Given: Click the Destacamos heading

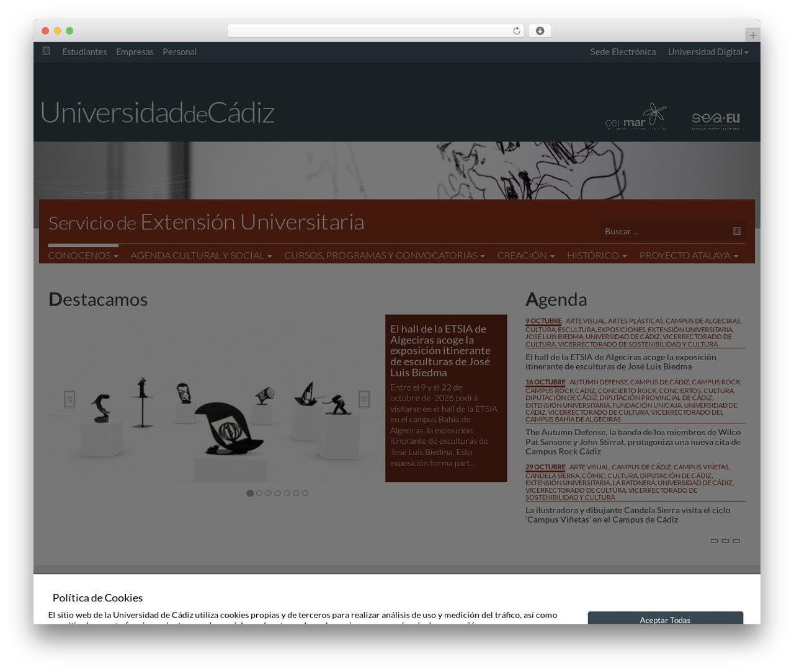Looking at the screenshot, I should [98, 299].
